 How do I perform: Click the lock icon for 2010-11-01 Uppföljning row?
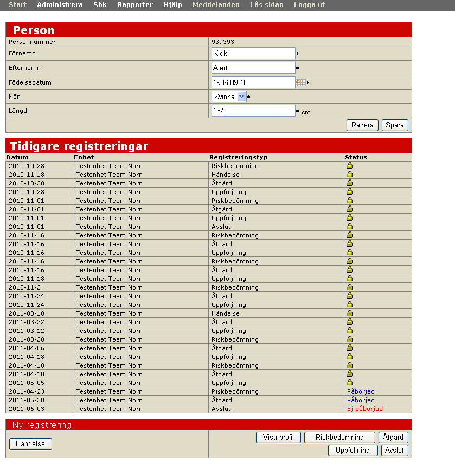coord(350,217)
